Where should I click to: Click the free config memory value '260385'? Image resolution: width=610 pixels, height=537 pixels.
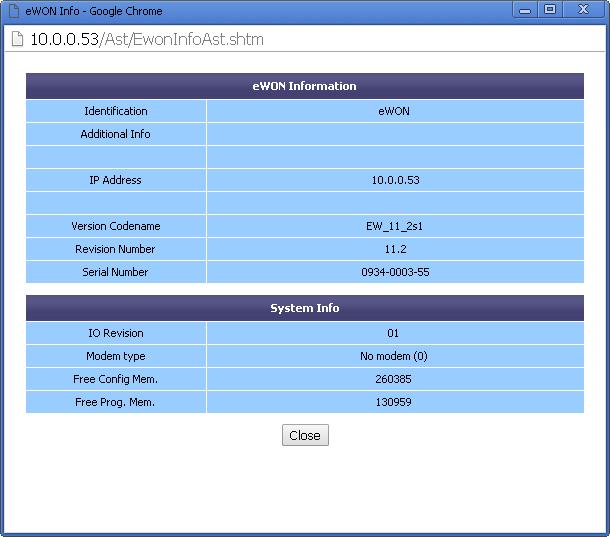[x=393, y=379]
